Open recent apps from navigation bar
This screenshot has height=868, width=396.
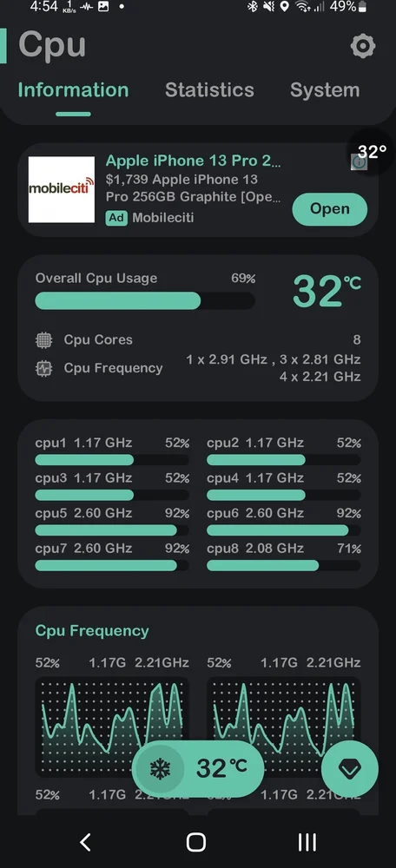tap(307, 842)
